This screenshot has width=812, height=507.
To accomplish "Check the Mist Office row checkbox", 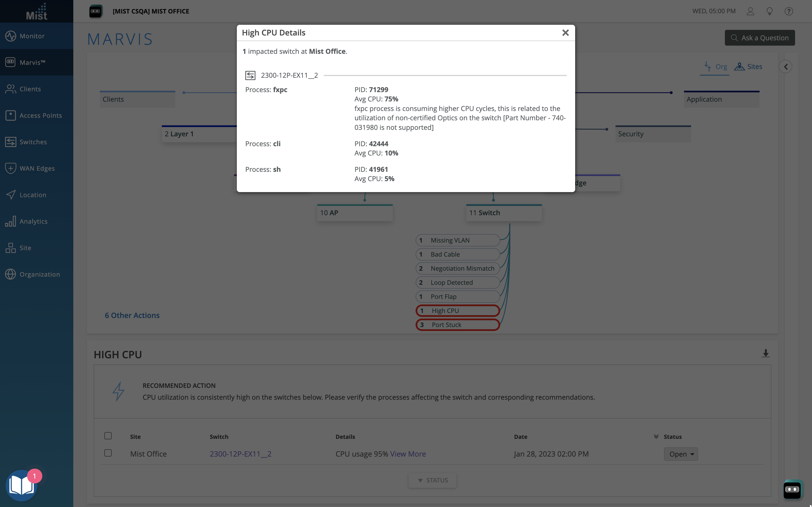I will pos(108,453).
